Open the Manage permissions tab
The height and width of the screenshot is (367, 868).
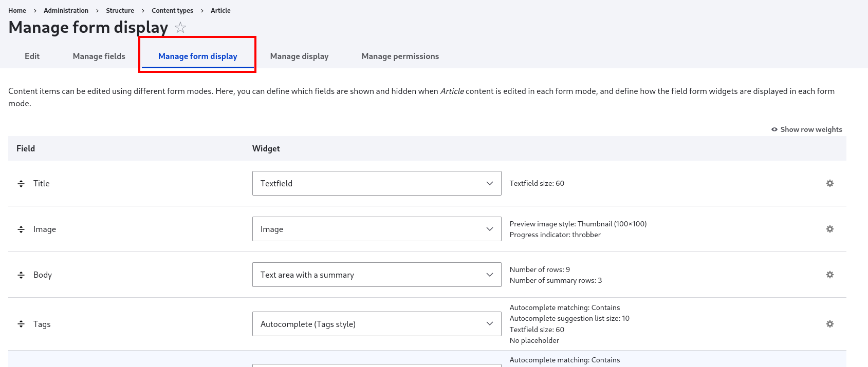(400, 56)
